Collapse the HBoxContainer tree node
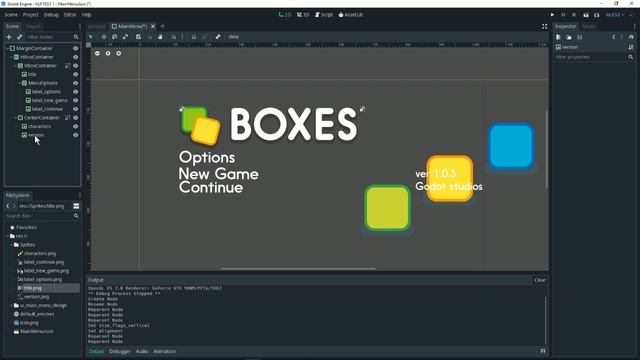Screen dimensions: 640x360 click(x=11, y=57)
